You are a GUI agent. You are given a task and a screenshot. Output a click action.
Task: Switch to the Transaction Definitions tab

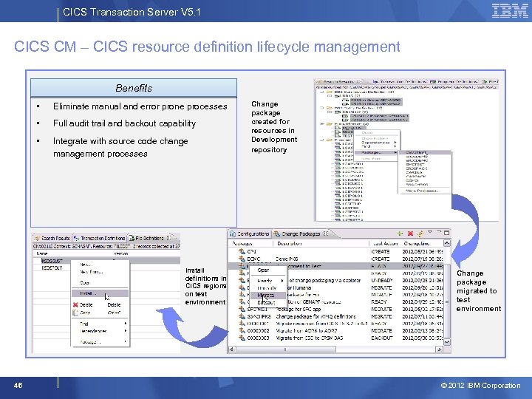(100, 238)
